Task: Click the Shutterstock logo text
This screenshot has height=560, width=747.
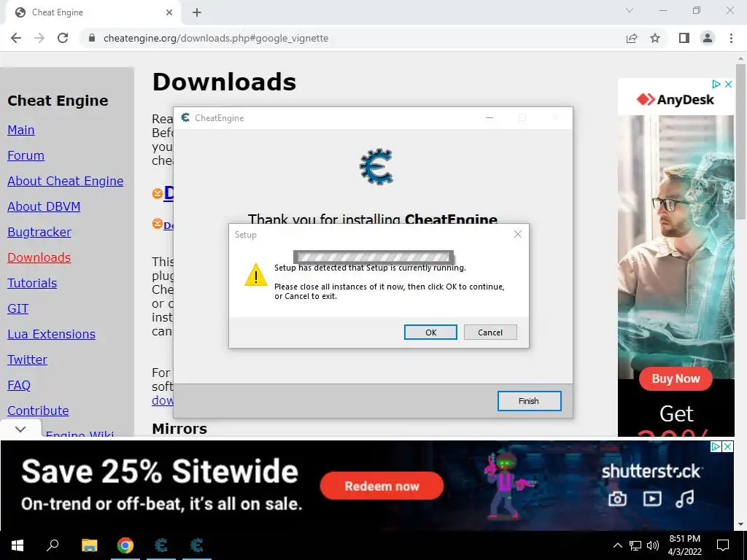Action: click(651, 471)
